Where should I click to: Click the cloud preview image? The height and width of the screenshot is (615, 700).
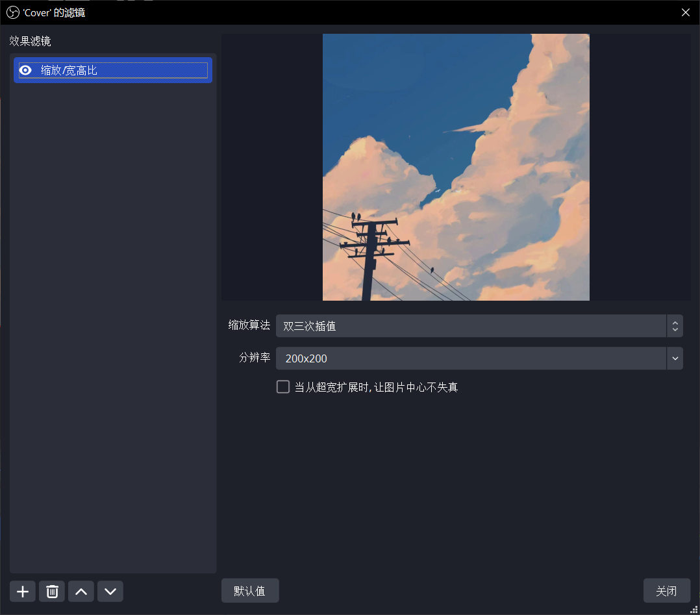456,167
